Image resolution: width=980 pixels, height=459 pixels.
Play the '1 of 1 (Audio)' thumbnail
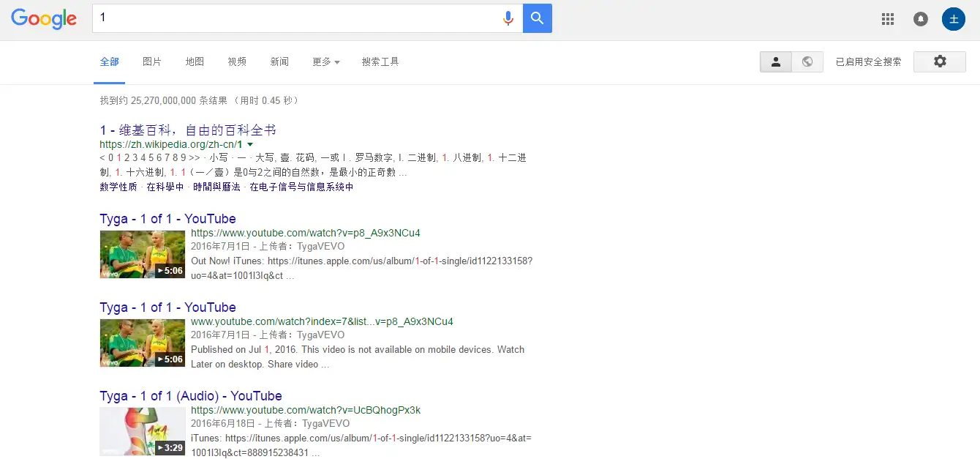[x=143, y=430]
